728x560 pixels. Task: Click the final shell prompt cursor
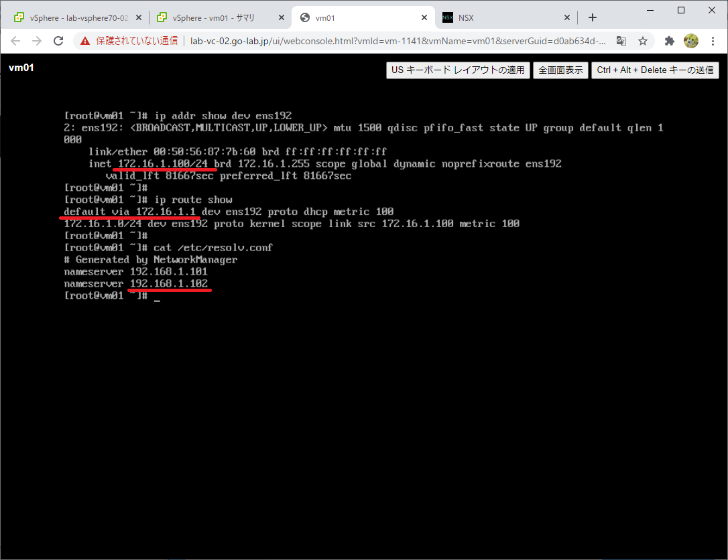click(x=157, y=299)
